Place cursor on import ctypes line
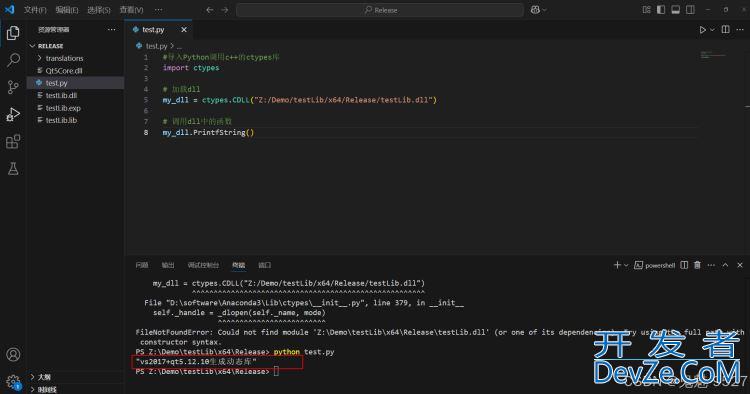 [191, 68]
